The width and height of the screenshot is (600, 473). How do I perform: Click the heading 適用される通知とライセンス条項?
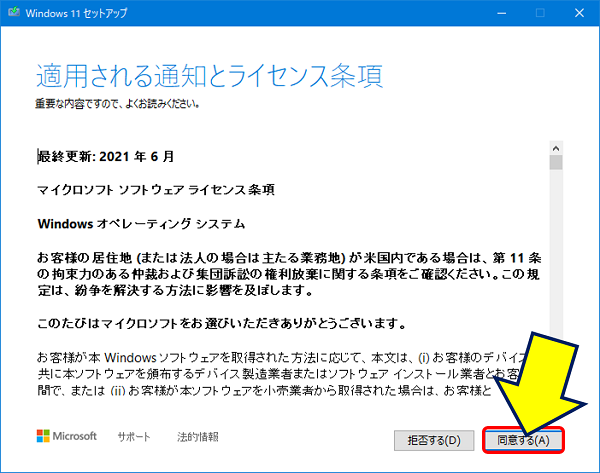click(209, 76)
